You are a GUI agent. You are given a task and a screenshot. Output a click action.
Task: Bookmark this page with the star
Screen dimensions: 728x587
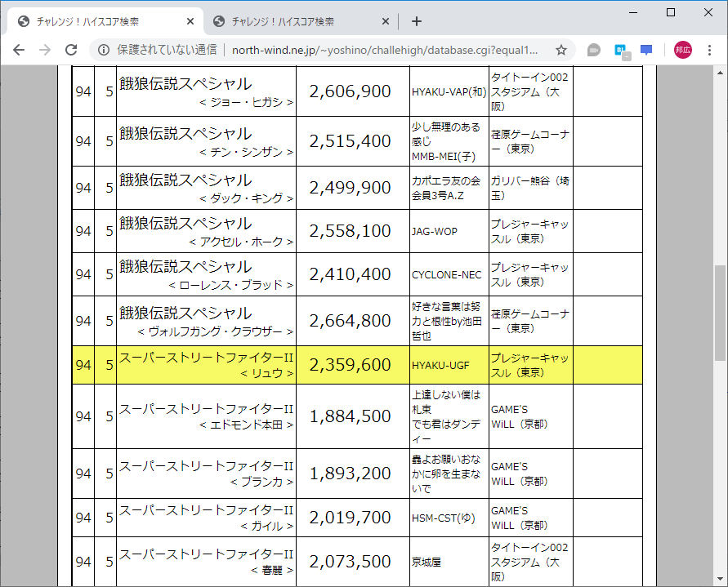click(561, 50)
